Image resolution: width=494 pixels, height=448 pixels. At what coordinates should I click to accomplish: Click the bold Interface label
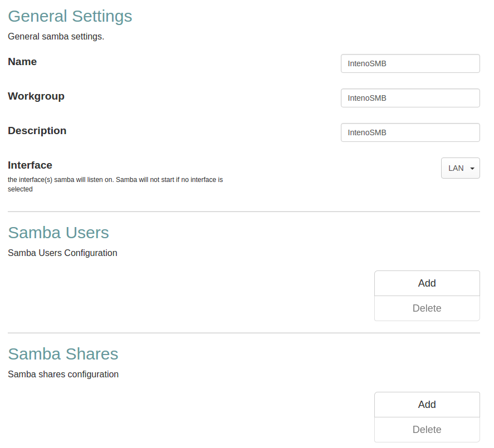click(x=30, y=165)
